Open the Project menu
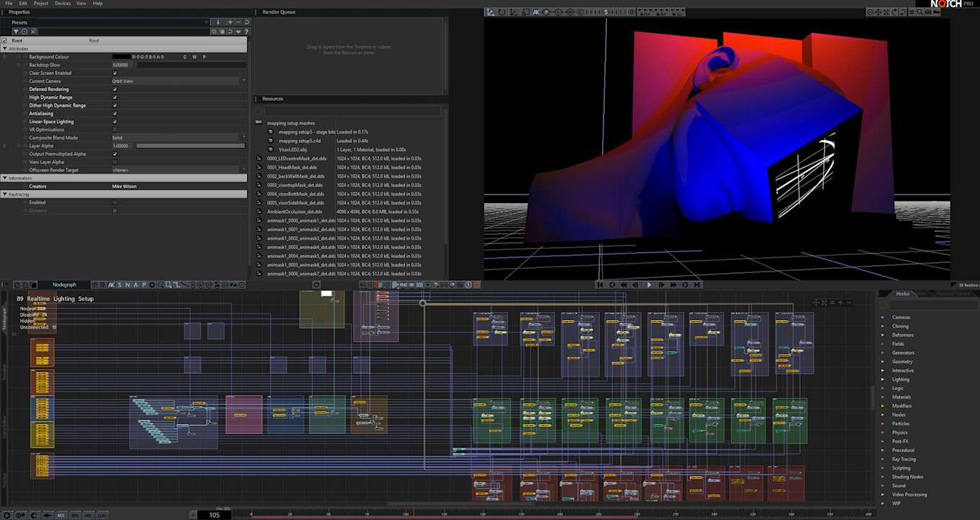The width and height of the screenshot is (980, 520). (41, 4)
